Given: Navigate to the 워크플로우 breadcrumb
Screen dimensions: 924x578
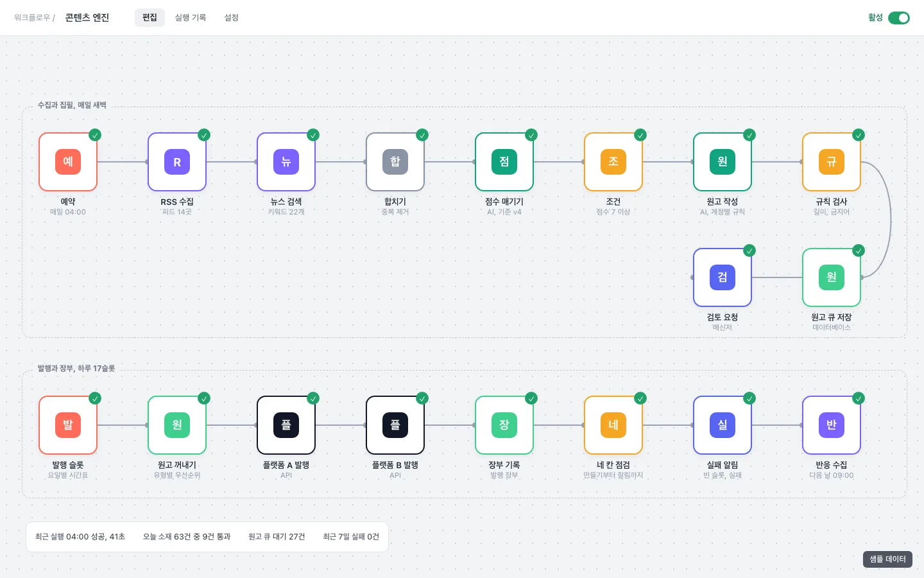Looking at the screenshot, I should 32,18.
